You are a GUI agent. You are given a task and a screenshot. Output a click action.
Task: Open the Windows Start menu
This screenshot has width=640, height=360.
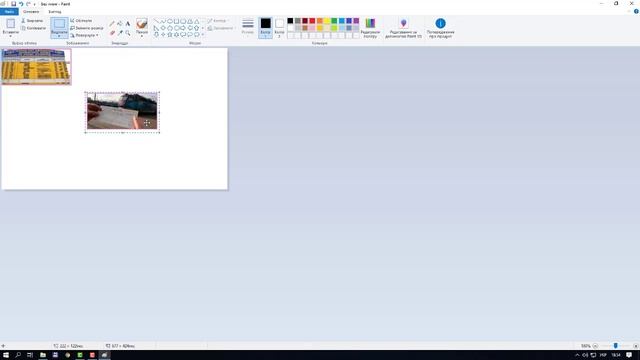pos(6,355)
